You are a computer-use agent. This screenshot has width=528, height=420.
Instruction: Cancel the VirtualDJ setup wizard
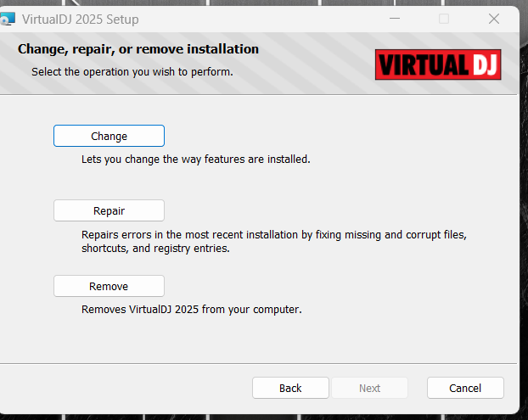tap(465, 388)
